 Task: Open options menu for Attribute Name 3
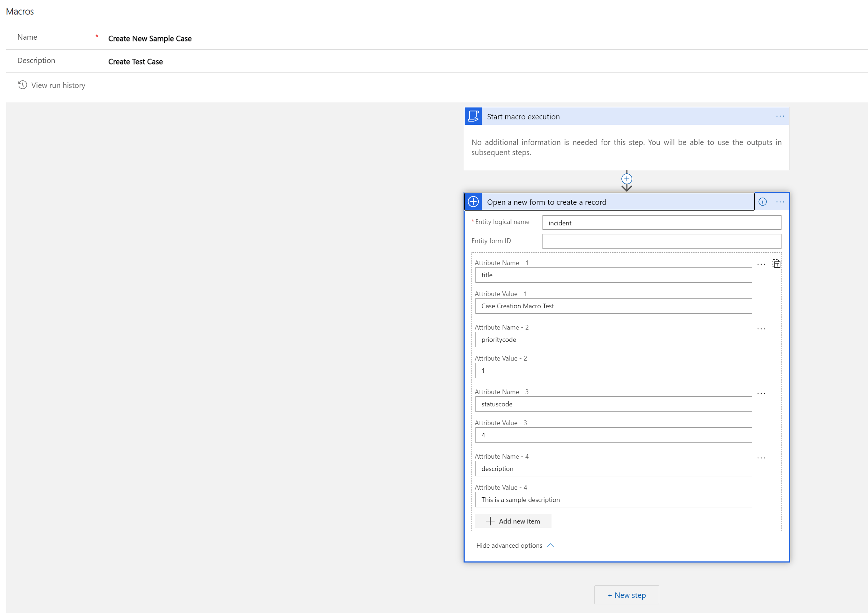[x=761, y=393]
